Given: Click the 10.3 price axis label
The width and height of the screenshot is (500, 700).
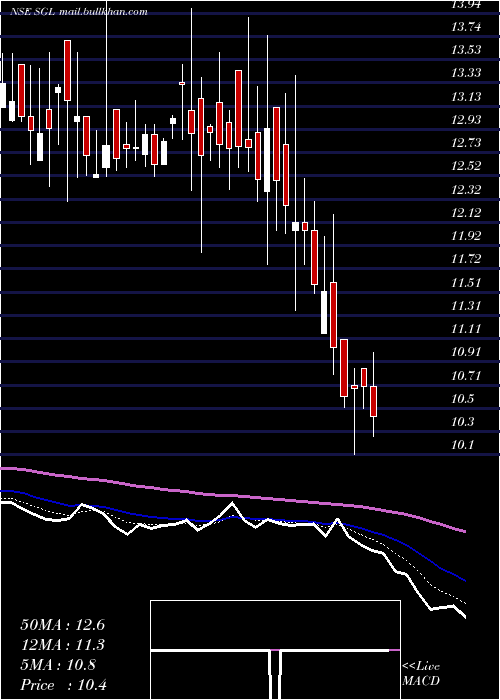Looking at the screenshot, I should pos(462,422).
